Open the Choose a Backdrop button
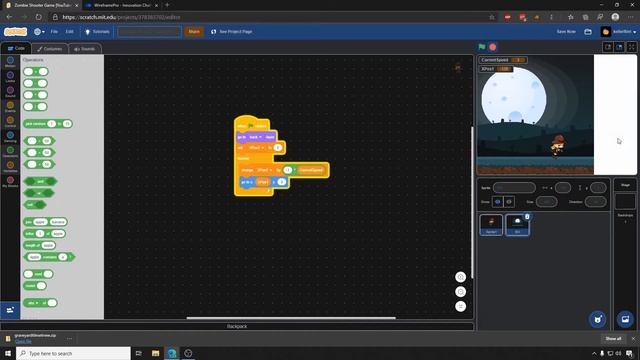 625,319
